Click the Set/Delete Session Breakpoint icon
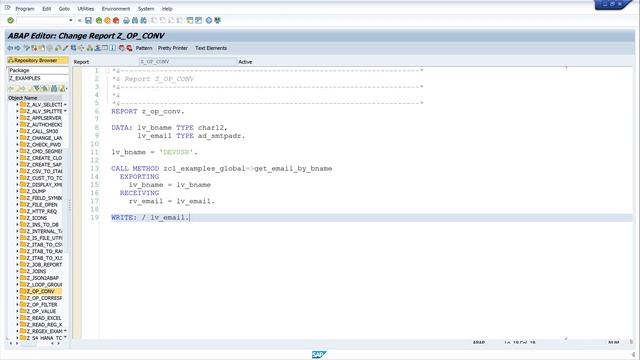This screenshot has height=360, width=640. coord(122,48)
